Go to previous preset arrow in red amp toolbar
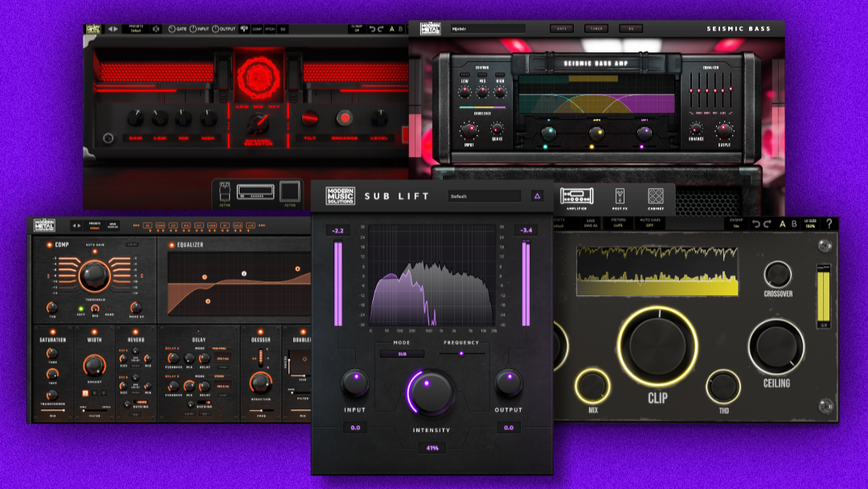This screenshot has width=868, height=489. point(109,29)
